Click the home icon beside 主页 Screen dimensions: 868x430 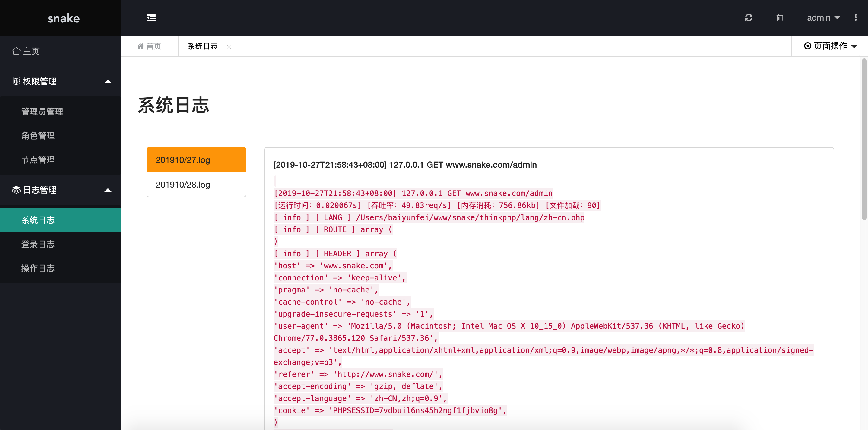point(16,51)
